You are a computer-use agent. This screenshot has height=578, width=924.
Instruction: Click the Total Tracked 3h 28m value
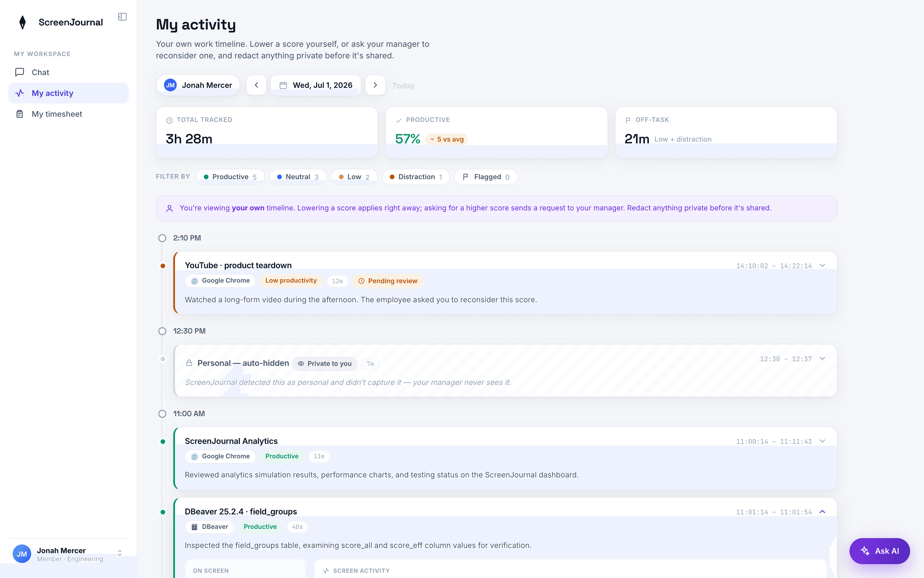coord(189,139)
